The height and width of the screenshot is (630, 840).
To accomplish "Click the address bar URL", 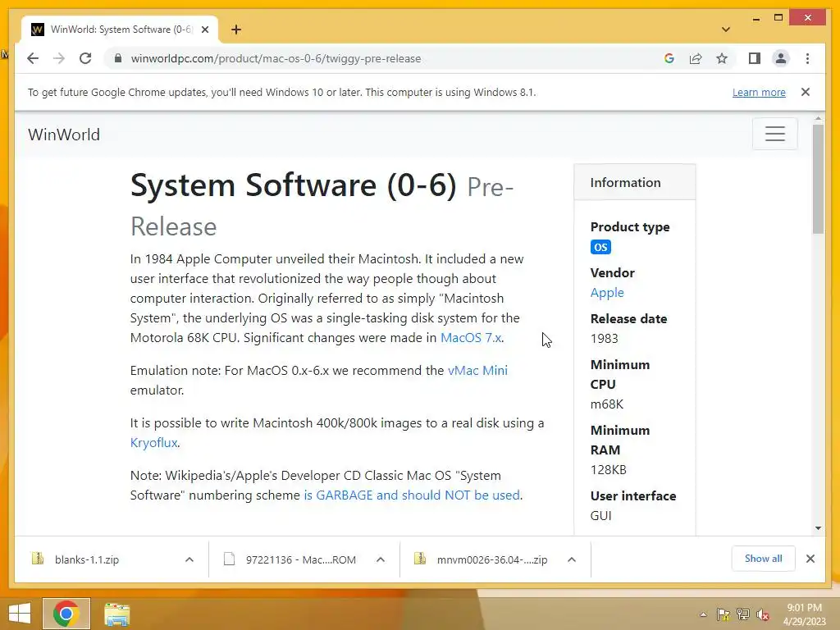I will tap(276, 58).
